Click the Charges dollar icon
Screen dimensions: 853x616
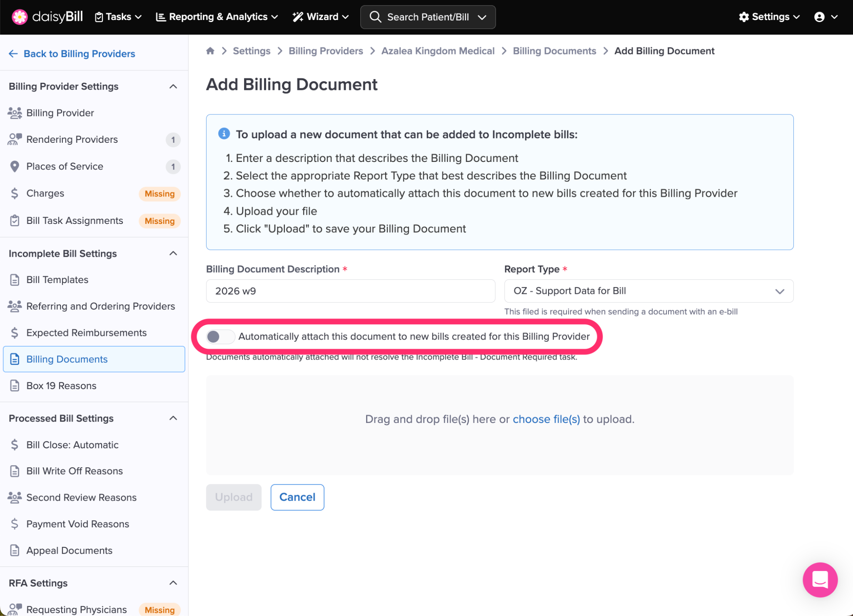tap(15, 194)
